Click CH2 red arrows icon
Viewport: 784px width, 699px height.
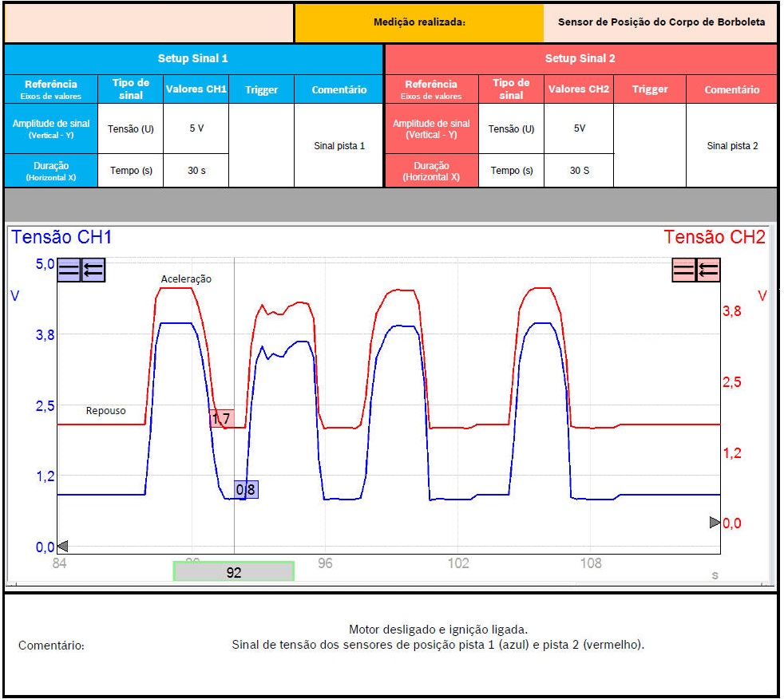(708, 271)
